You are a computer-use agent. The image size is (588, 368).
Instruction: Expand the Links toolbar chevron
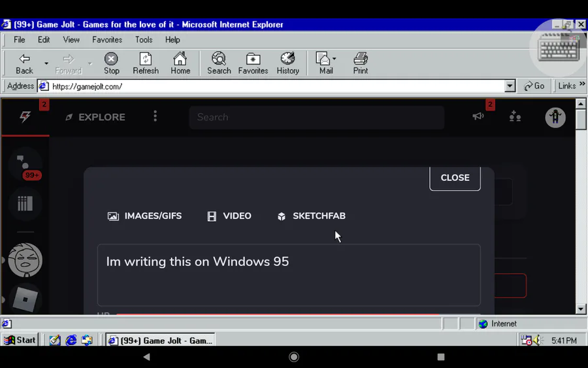[582, 84]
